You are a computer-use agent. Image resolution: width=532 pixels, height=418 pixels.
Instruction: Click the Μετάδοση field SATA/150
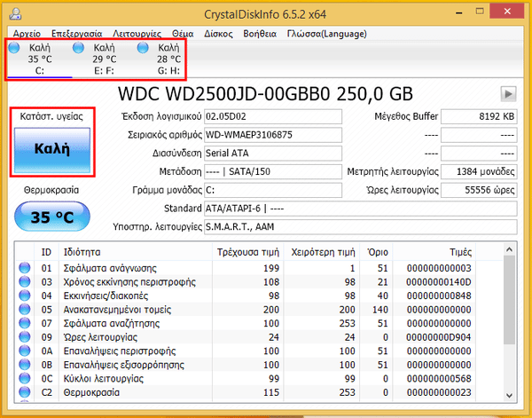(273, 171)
